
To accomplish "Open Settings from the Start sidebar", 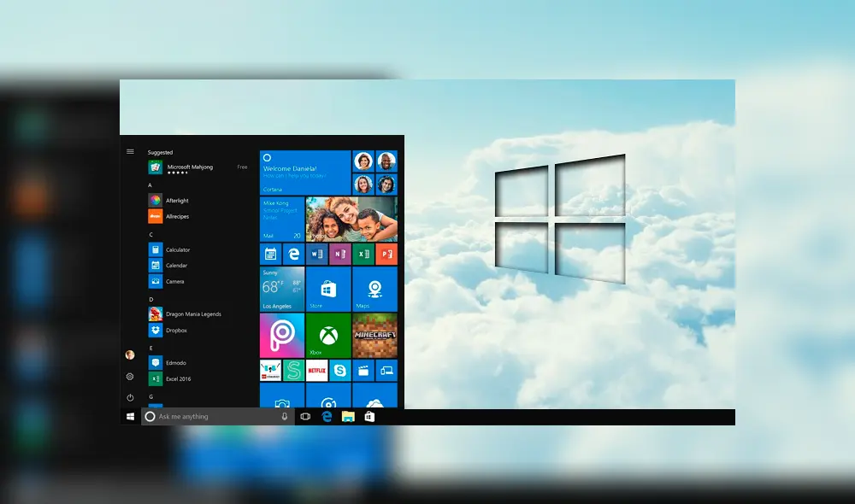I will pos(130,377).
